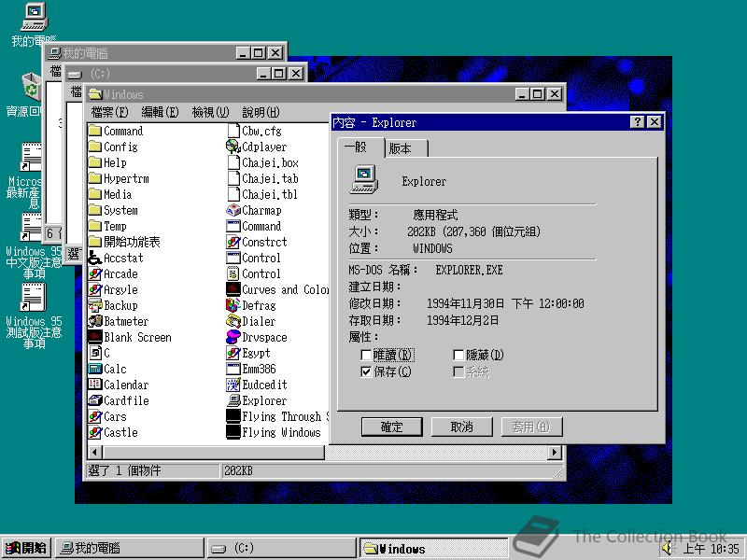Select the 開始功能表 folder icon

click(95, 242)
